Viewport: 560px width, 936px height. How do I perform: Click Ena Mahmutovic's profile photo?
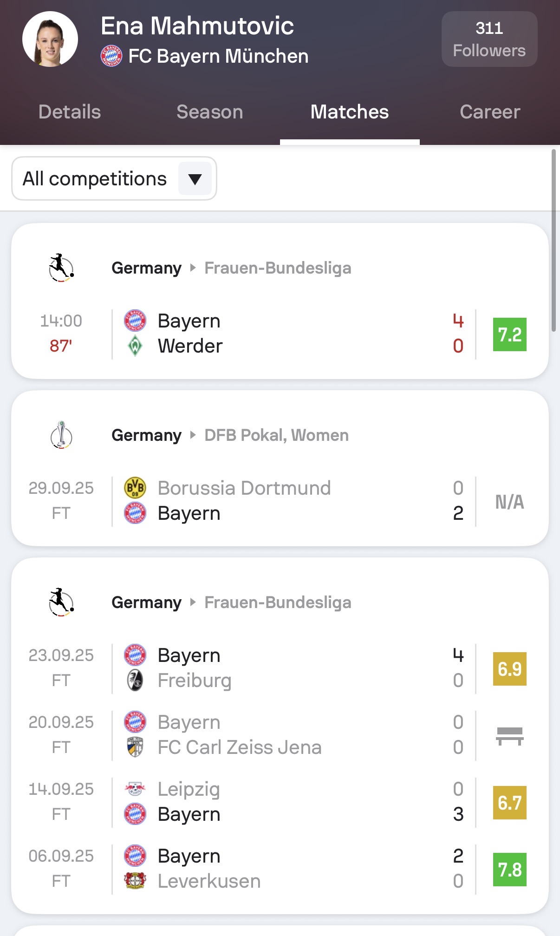(50, 39)
